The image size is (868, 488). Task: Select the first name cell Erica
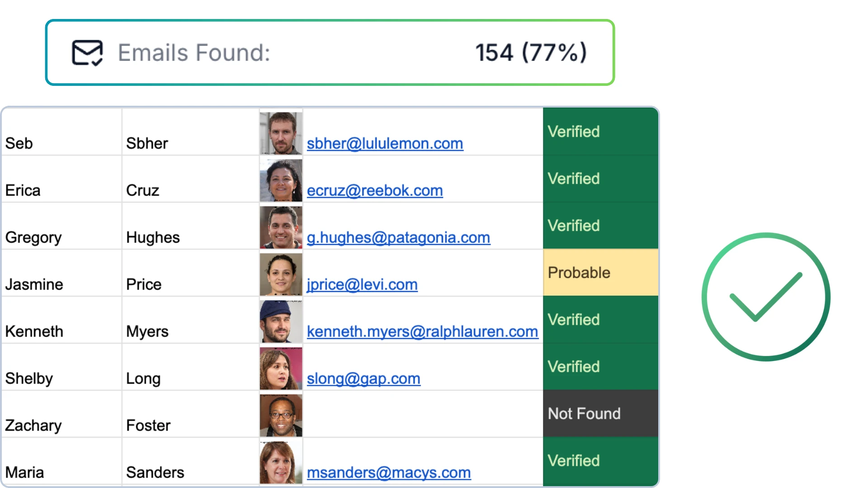[x=61, y=178]
